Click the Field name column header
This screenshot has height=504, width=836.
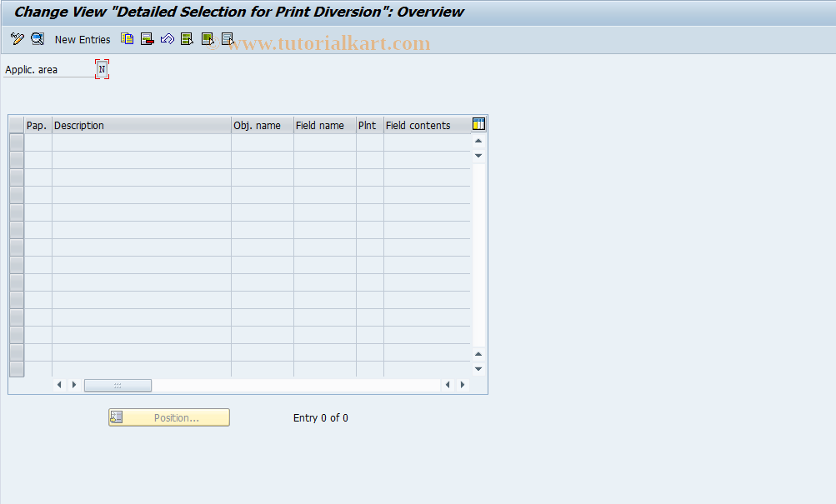(x=325, y=125)
